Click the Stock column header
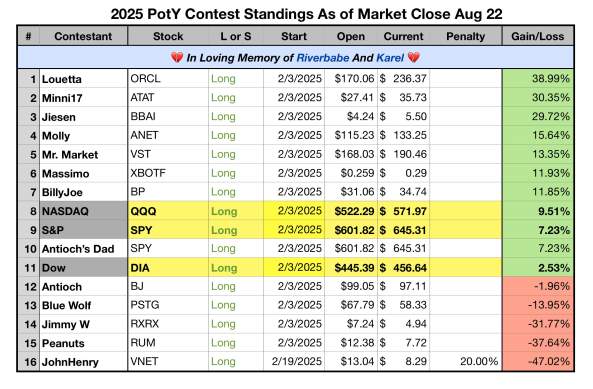Viewport: 593px width, 389px height. click(x=168, y=36)
